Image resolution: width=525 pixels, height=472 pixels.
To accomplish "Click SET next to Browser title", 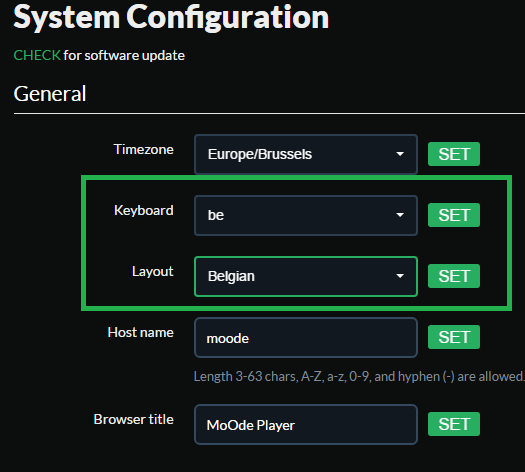I will (454, 424).
